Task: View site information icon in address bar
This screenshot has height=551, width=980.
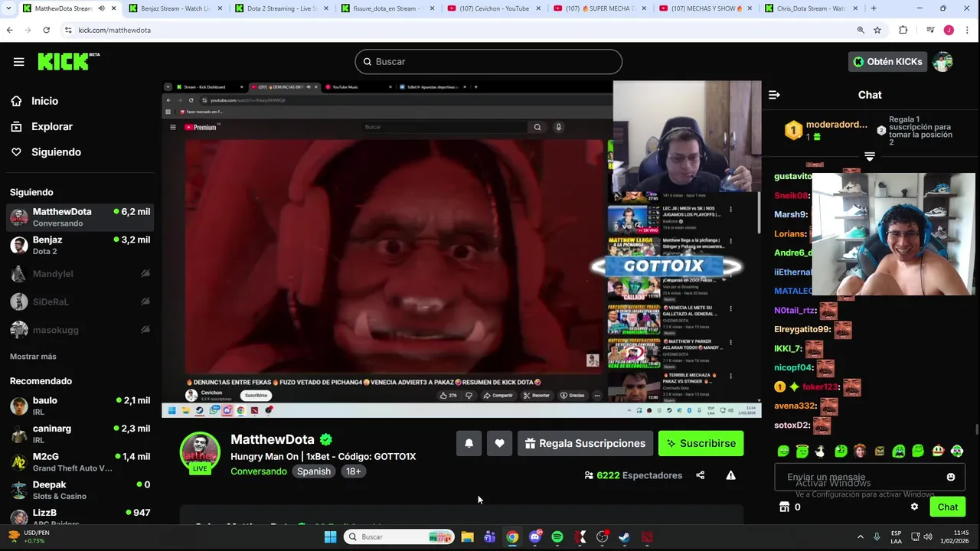Action: [68, 30]
